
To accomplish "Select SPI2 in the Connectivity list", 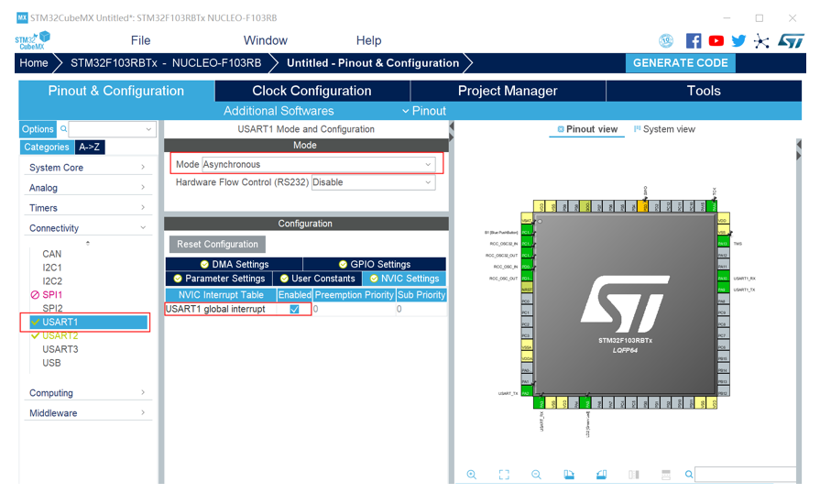I will pos(52,309).
